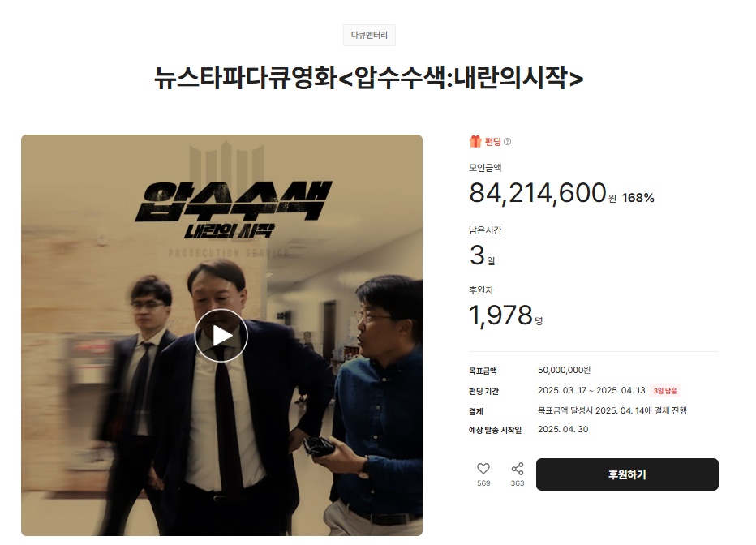Click the 168% achievement rate

coord(638,198)
